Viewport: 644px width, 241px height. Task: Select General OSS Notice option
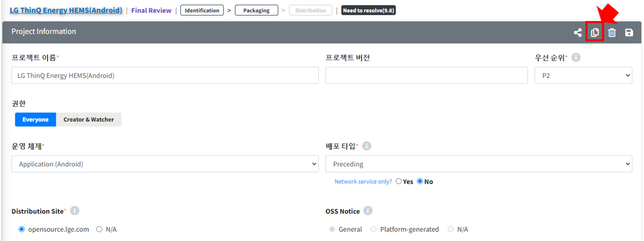pyautogui.click(x=332, y=229)
